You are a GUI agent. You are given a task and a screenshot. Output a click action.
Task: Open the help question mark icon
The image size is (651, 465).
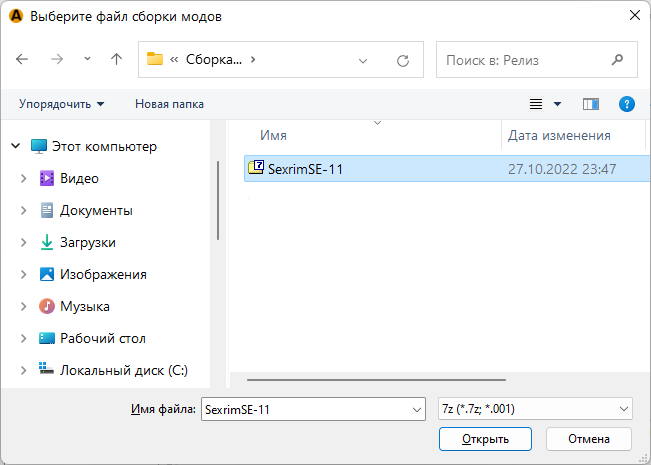coord(627,104)
